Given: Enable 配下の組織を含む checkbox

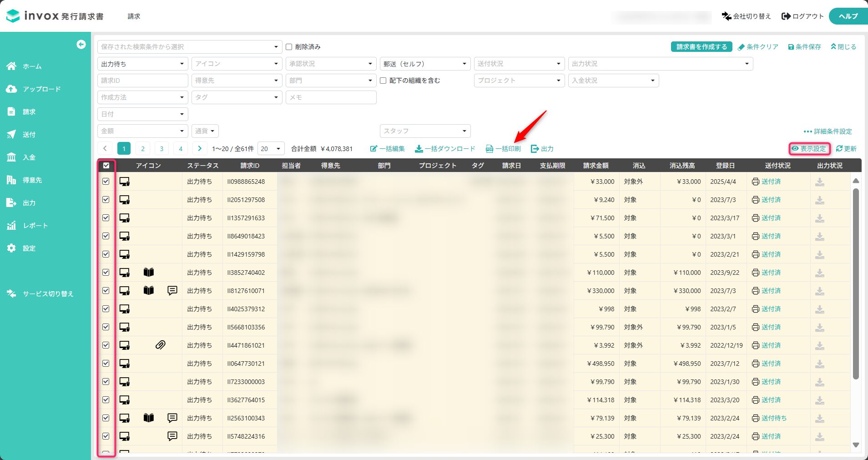Looking at the screenshot, I should 383,81.
